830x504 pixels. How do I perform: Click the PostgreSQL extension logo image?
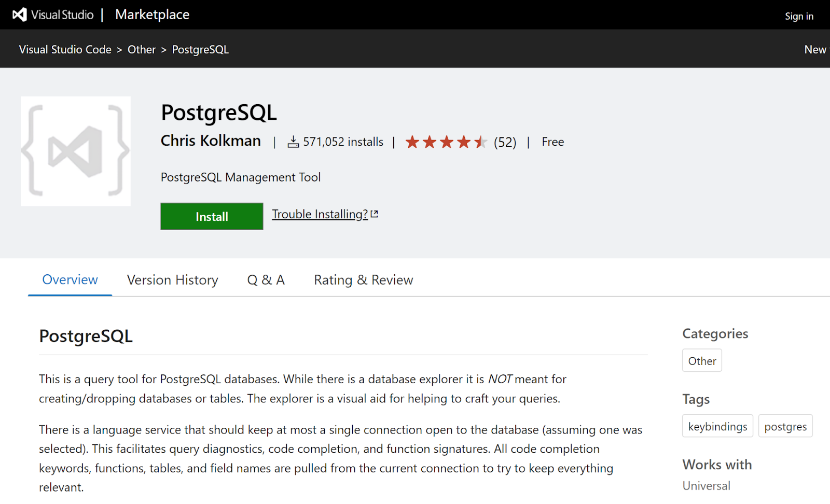pyautogui.click(x=76, y=151)
